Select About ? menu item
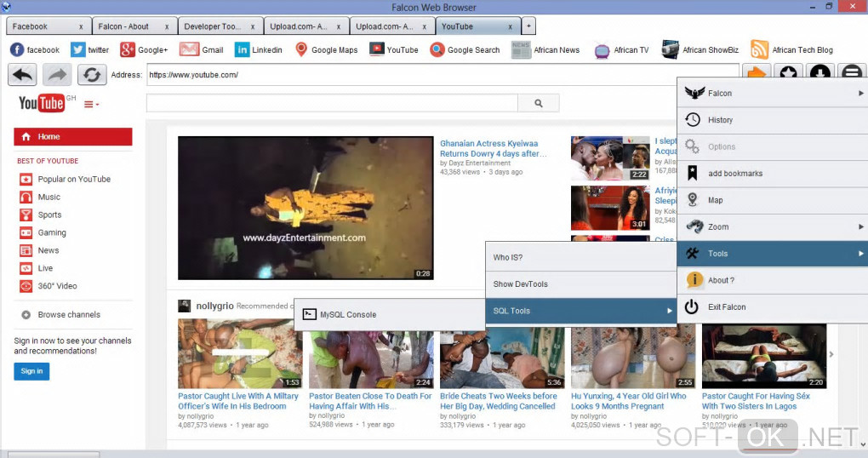Viewport: 868px width, 458px height. [x=772, y=280]
